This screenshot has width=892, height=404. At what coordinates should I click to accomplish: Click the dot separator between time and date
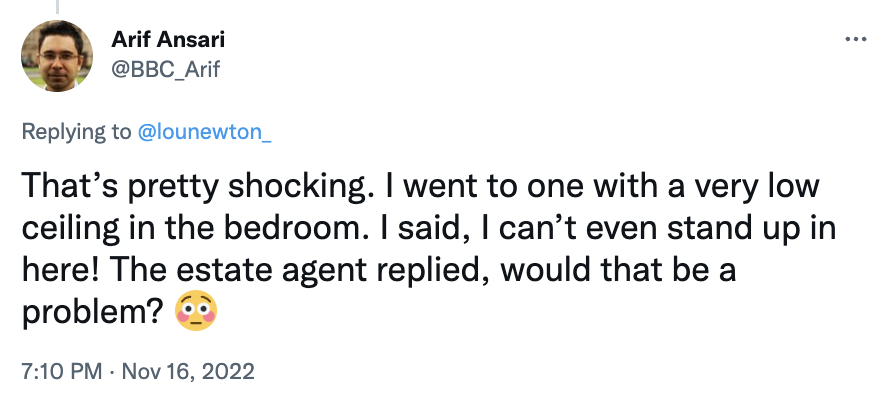[x=112, y=372]
